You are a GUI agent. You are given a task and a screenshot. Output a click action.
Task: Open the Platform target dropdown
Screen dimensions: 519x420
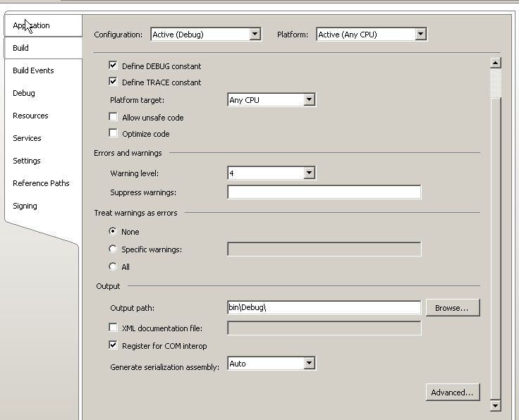point(271,99)
